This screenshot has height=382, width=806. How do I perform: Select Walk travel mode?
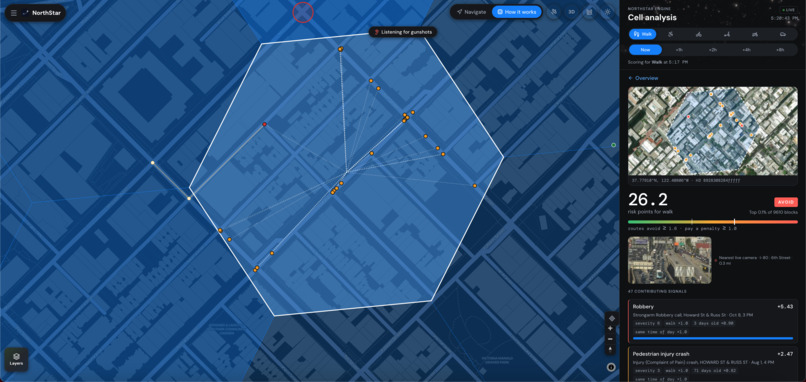click(x=643, y=34)
